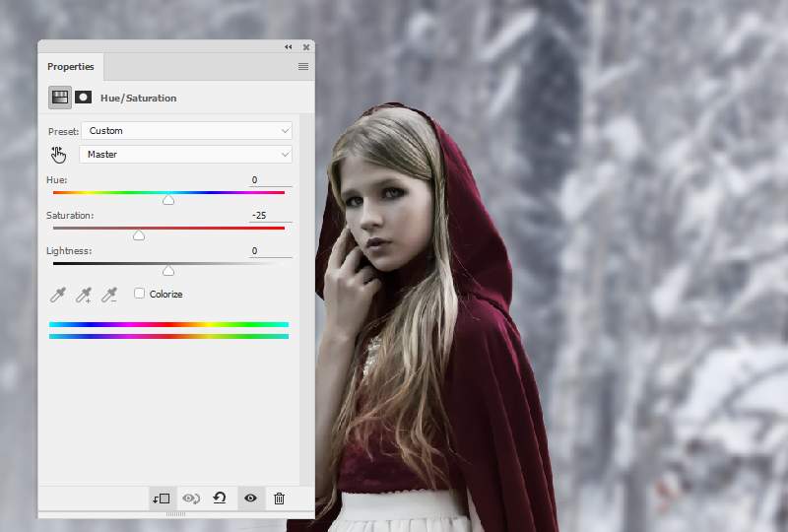Pick the plain eyedropper tool
Image resolution: width=788 pixels, height=532 pixels.
point(59,295)
